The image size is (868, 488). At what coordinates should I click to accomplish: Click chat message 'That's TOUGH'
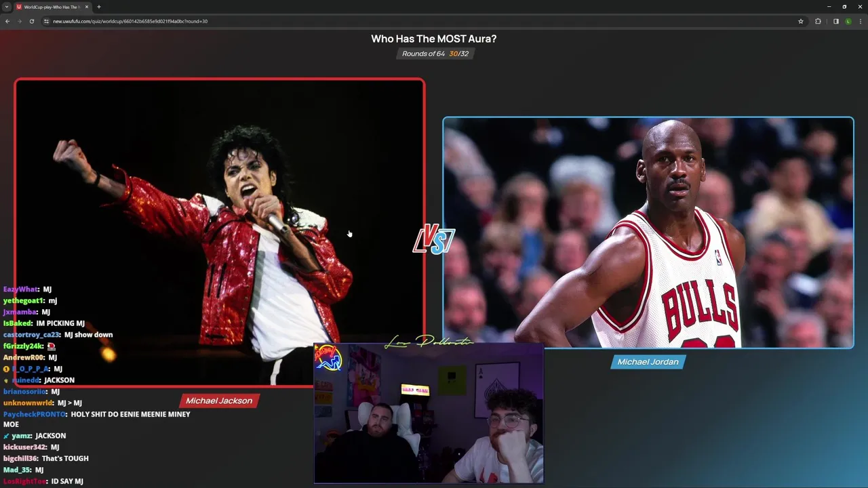[65, 458]
